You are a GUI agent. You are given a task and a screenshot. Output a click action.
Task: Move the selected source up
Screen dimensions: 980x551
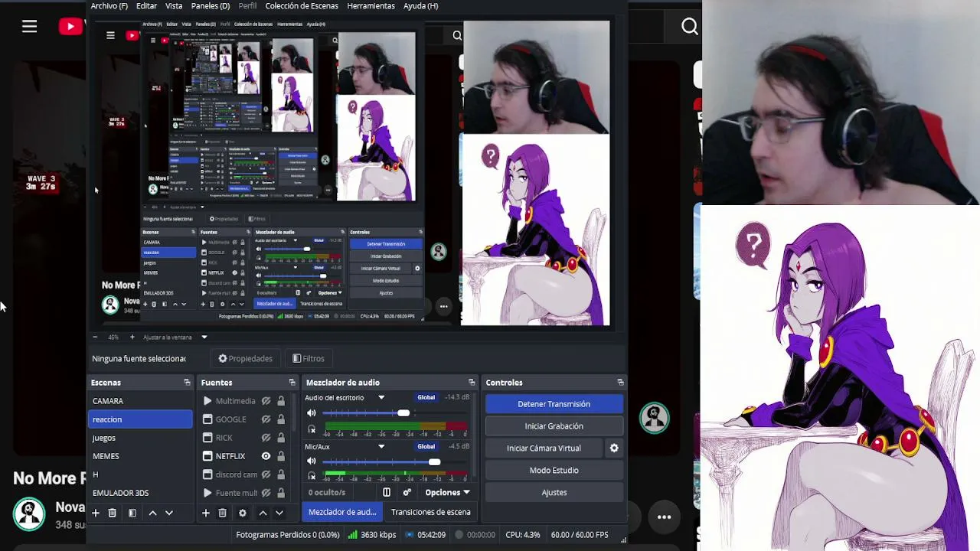[263, 513]
